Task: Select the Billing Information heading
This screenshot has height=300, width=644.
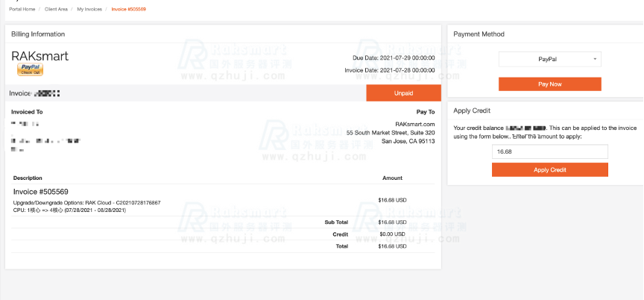Action: click(x=38, y=34)
